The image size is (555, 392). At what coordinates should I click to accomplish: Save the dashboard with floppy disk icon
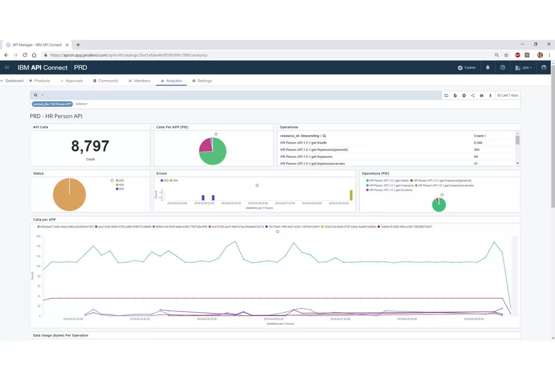(x=482, y=95)
